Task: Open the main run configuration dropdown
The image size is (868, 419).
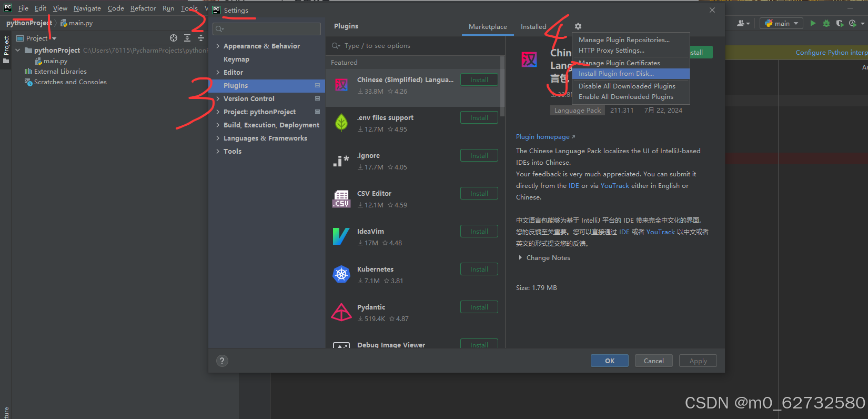Action: [x=781, y=23]
